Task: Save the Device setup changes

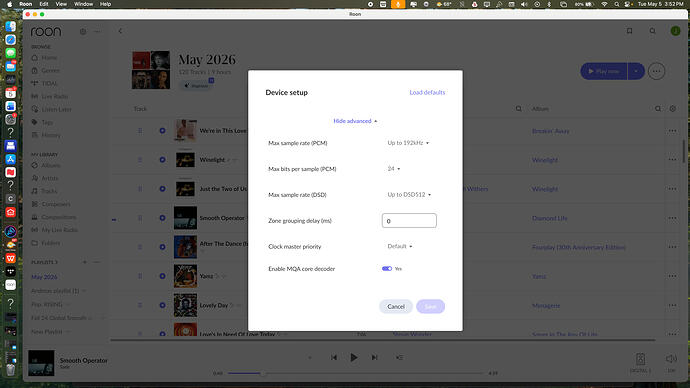Action: click(x=430, y=307)
